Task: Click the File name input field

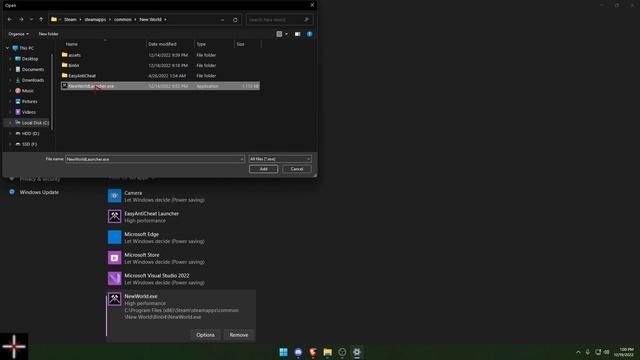Action: click(152, 159)
